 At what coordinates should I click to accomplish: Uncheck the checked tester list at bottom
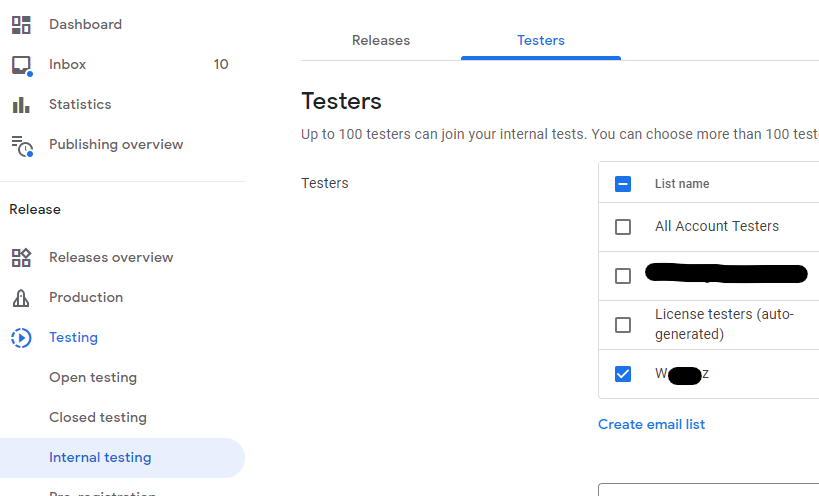point(623,374)
